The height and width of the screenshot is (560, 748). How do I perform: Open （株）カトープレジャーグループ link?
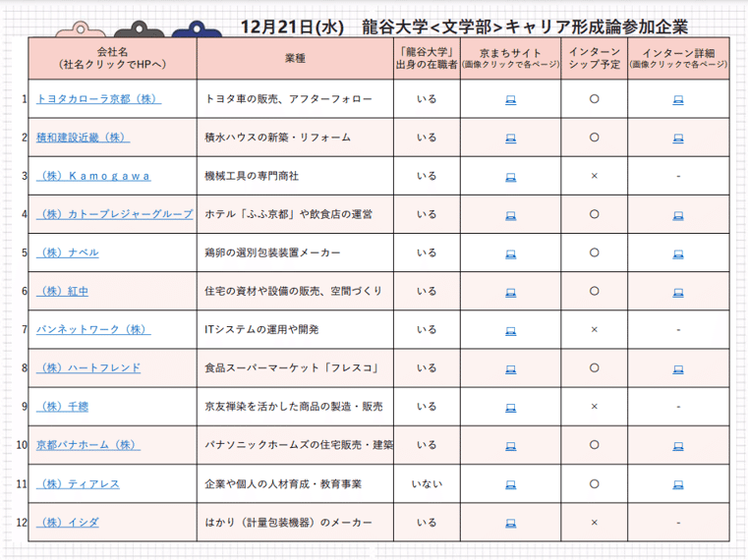coord(115,214)
